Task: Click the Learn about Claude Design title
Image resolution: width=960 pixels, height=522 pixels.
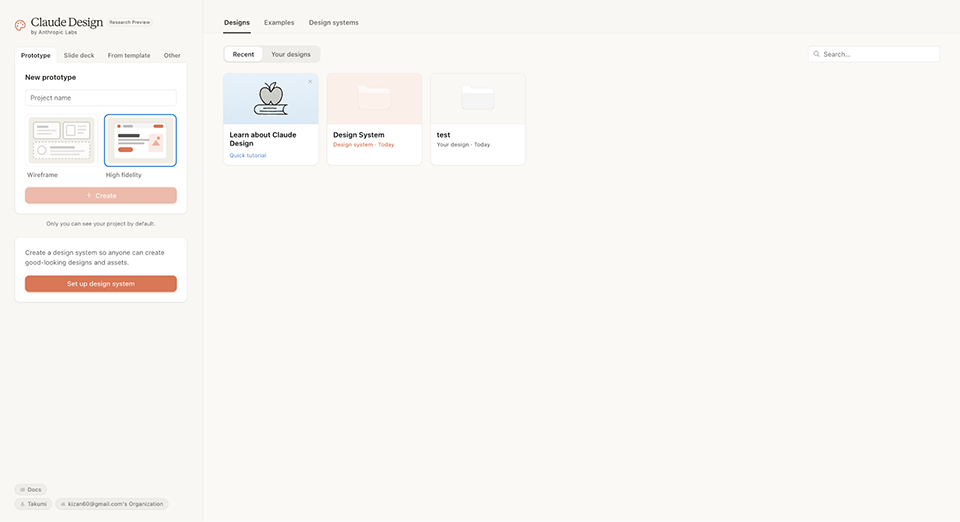Action: click(263, 139)
